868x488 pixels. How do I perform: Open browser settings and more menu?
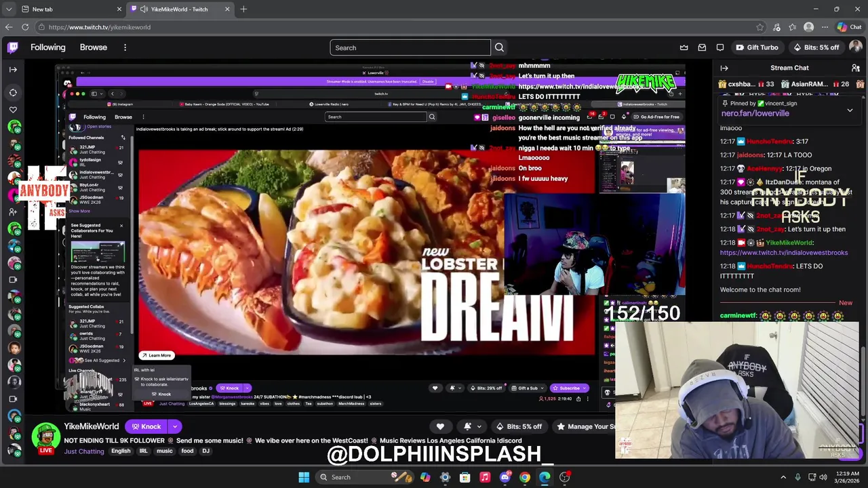(x=825, y=27)
